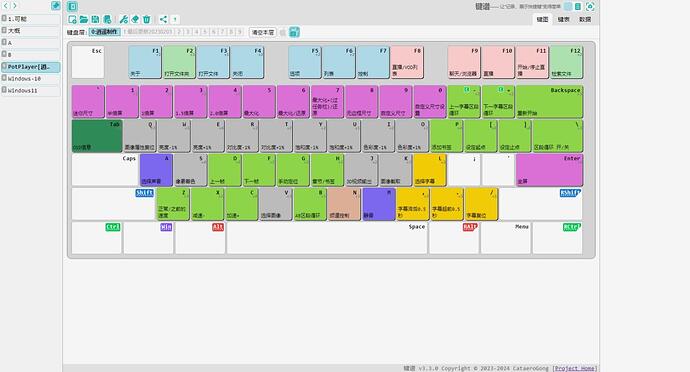Click the green F12 key
Screen dimensions: 690x372
pyautogui.click(x=566, y=62)
